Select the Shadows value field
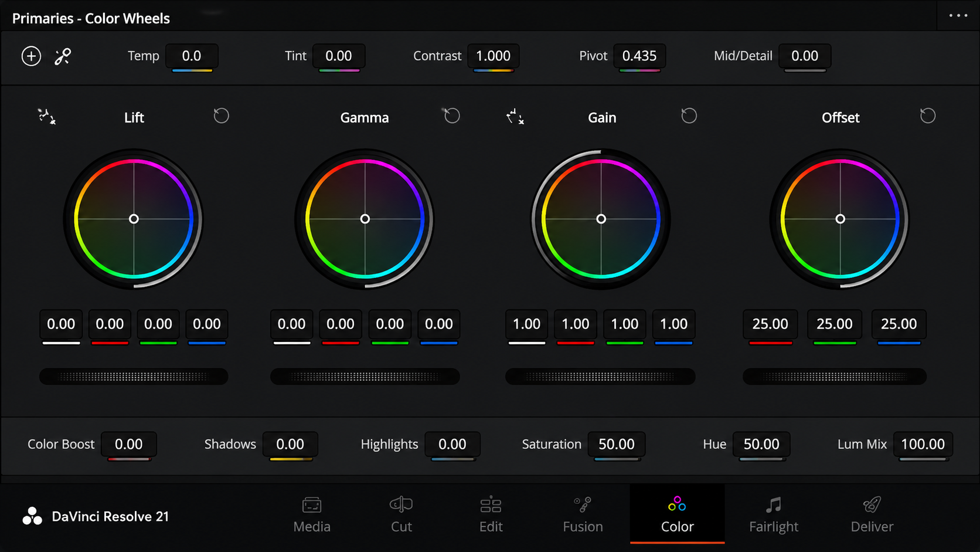The height and width of the screenshot is (552, 980). point(290,445)
